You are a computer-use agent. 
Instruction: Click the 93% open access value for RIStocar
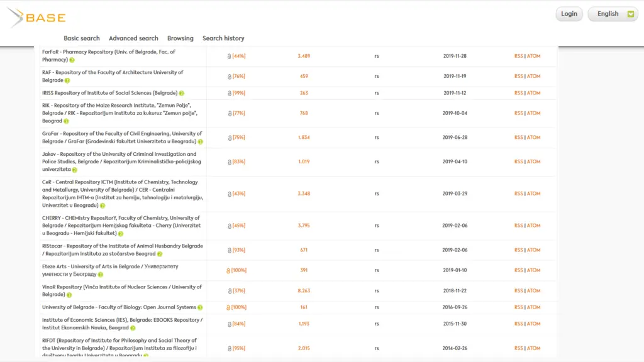[x=239, y=250]
